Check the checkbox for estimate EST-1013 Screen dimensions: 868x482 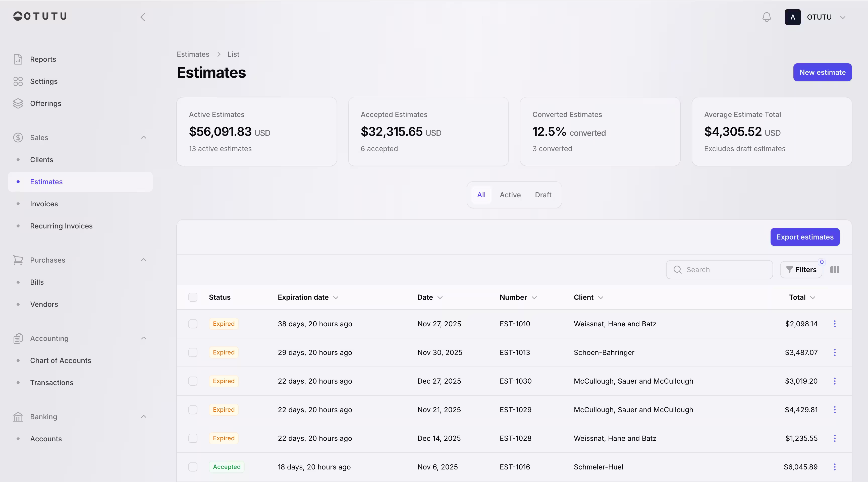193,352
